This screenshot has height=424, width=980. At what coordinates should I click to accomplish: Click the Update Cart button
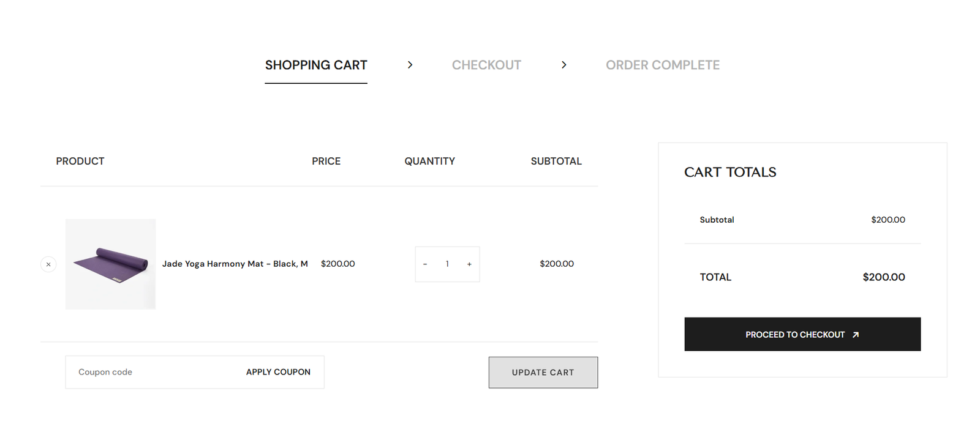coord(543,373)
